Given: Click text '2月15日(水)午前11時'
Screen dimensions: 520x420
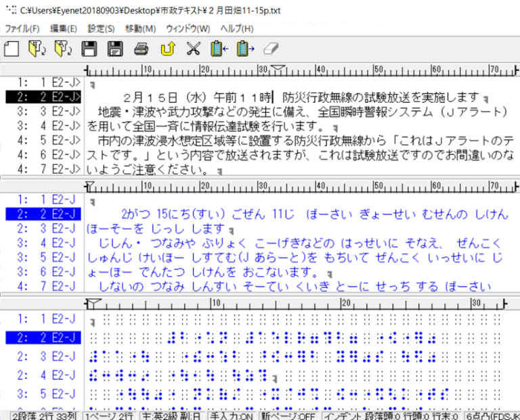Looking at the screenshot, I should click(197, 97).
